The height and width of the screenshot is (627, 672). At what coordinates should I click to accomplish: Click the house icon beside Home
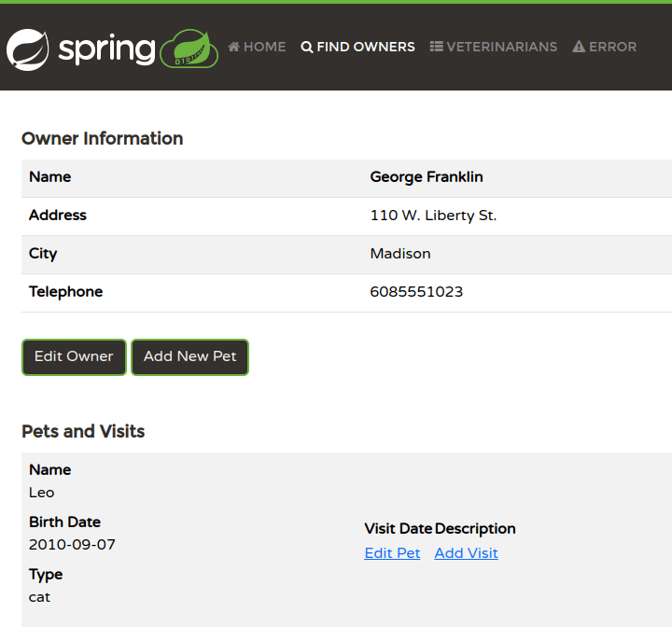click(234, 47)
